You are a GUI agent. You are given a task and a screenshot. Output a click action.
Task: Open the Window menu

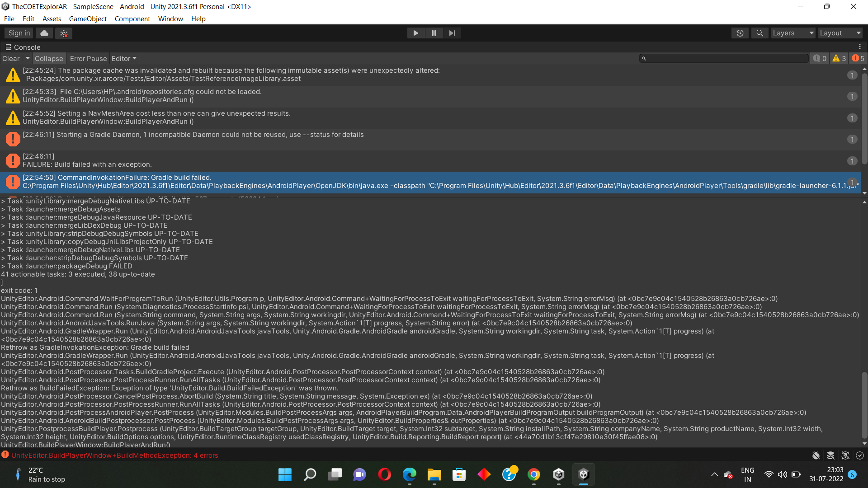[170, 19]
